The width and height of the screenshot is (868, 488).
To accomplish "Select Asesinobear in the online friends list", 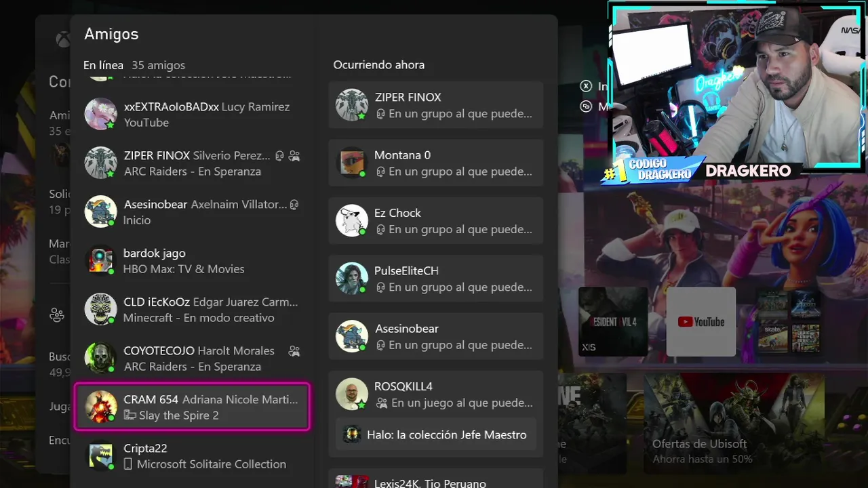I will pyautogui.click(x=192, y=212).
